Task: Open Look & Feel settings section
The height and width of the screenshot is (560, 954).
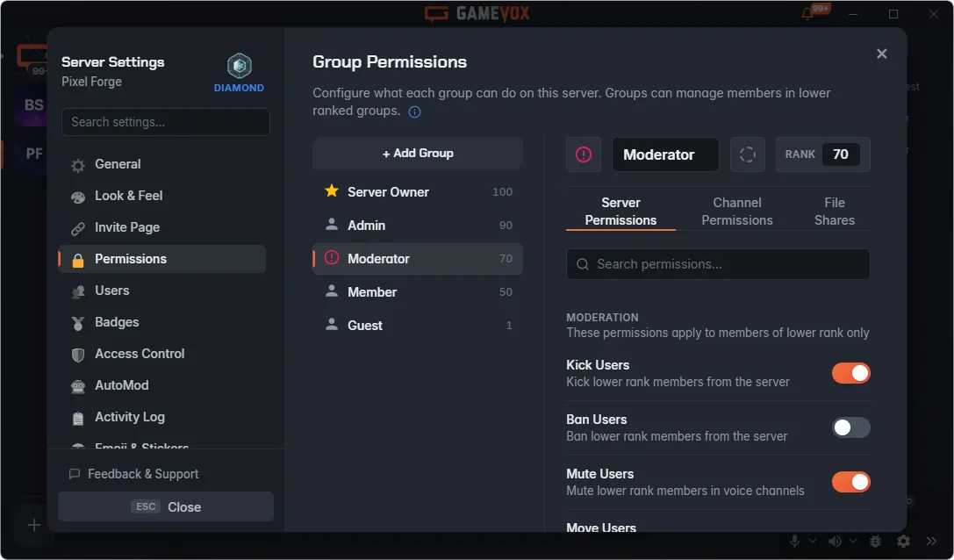Action: (x=161, y=196)
